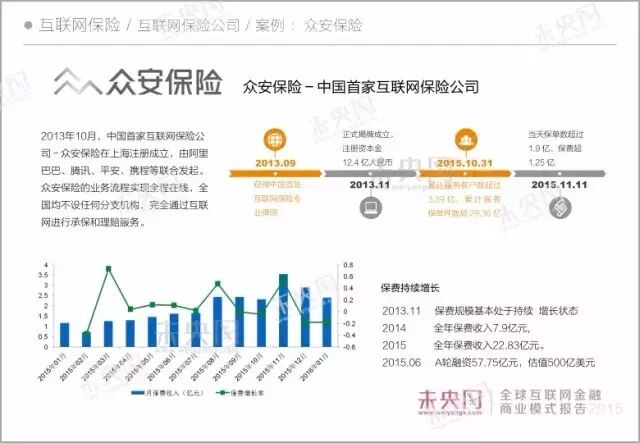640x443 pixels.
Task: Click the blue bar for 2015年05月
Action: click(x=152, y=332)
